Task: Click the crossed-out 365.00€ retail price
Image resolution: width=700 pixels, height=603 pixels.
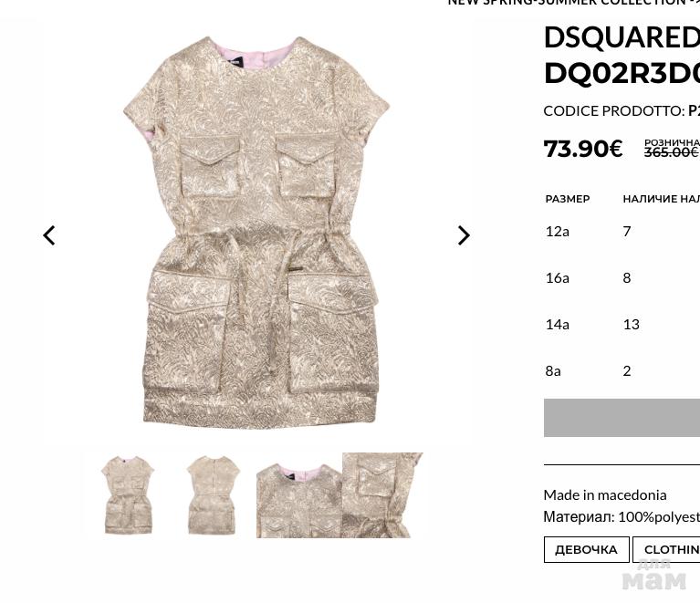Action: pos(671,152)
